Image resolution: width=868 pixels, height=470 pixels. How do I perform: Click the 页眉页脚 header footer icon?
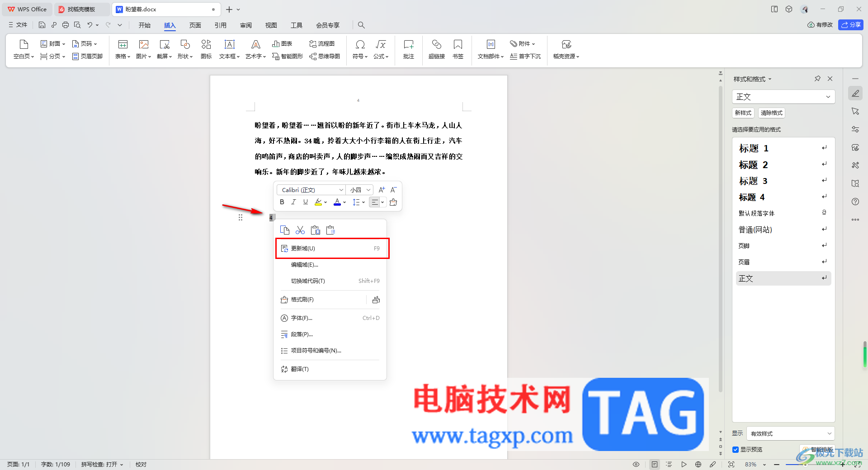tap(87, 56)
